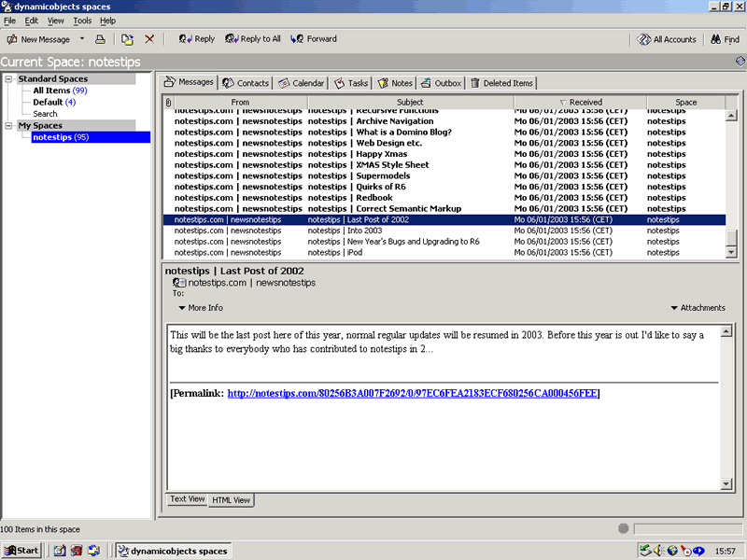Forward the selected message

point(314,39)
